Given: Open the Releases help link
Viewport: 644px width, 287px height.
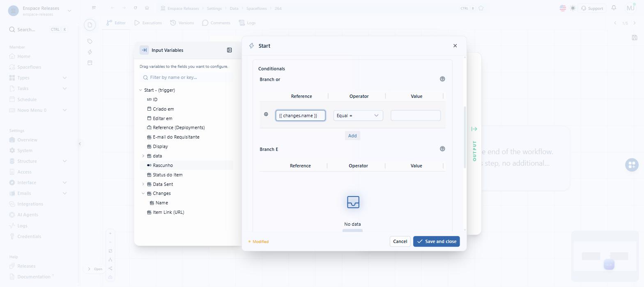Looking at the screenshot, I should click(x=22, y=266).
